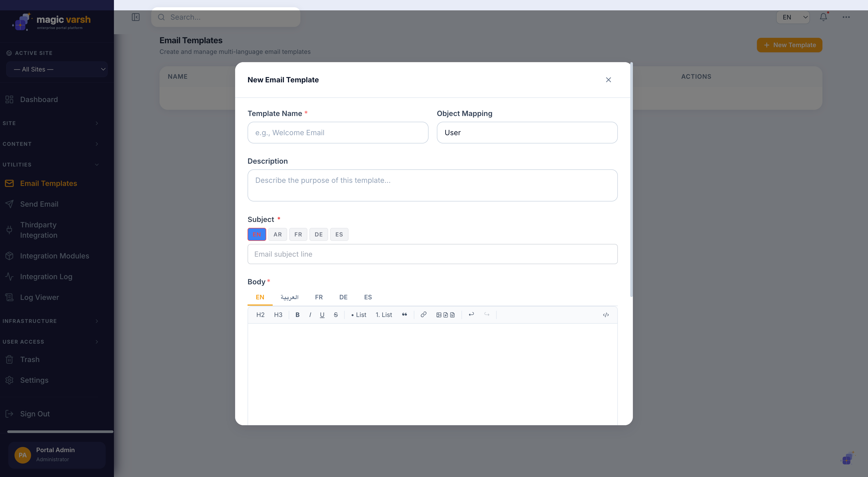This screenshot has height=477, width=868.
Task: Open the All Sites dropdown
Action: [57, 69]
